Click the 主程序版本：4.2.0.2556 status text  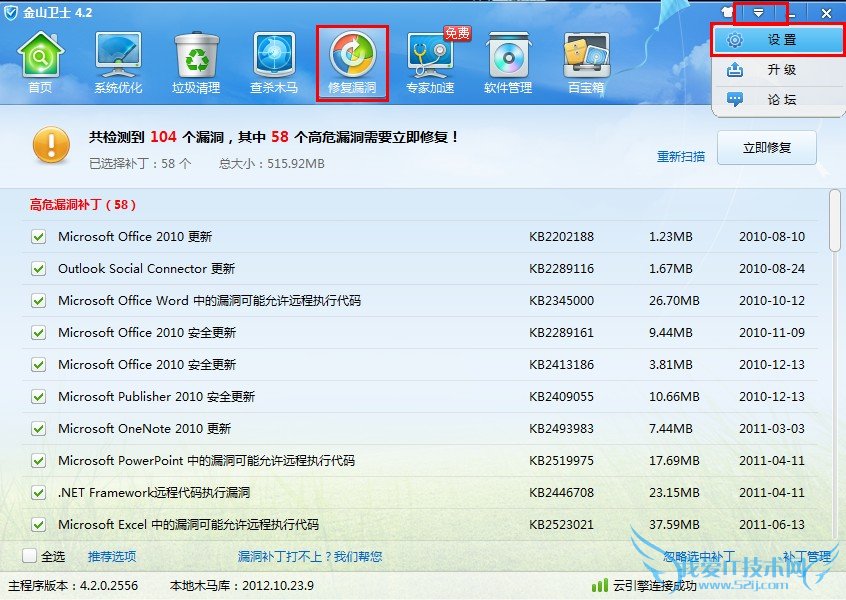[73, 585]
